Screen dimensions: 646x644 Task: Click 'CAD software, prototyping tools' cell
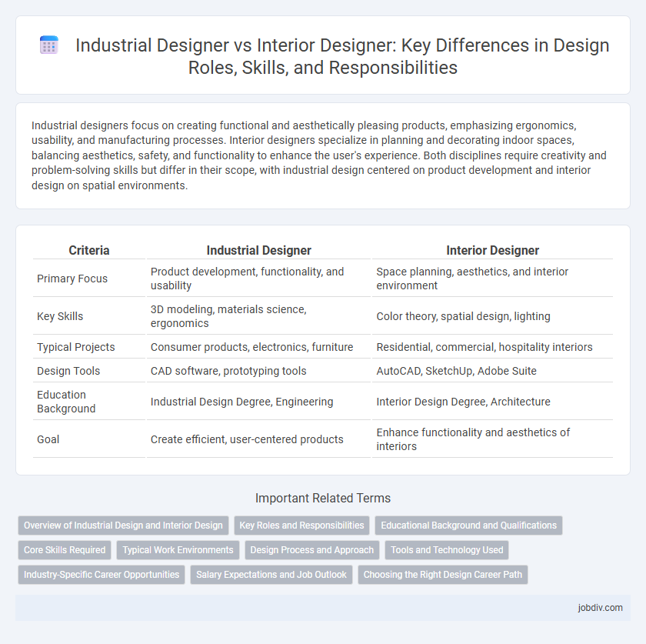tap(258, 371)
